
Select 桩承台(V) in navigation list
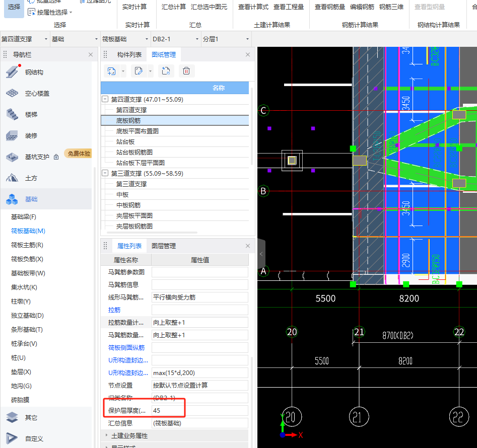pyautogui.click(x=24, y=344)
